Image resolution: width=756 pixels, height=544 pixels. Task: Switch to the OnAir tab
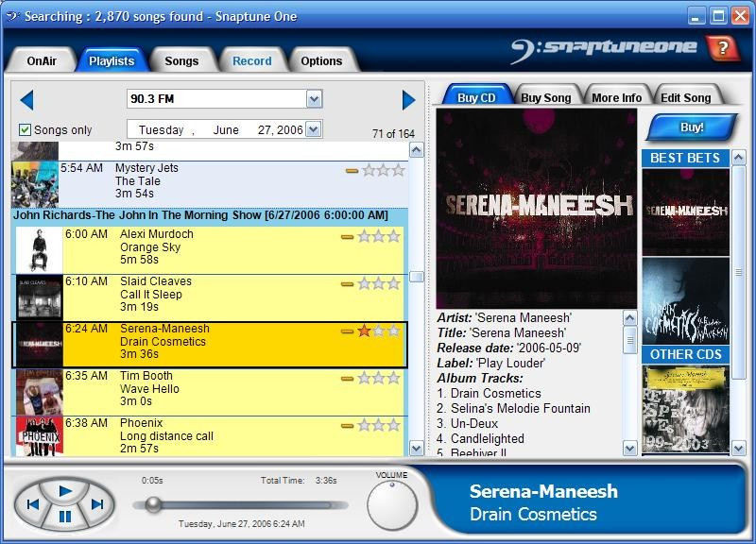pyautogui.click(x=42, y=60)
